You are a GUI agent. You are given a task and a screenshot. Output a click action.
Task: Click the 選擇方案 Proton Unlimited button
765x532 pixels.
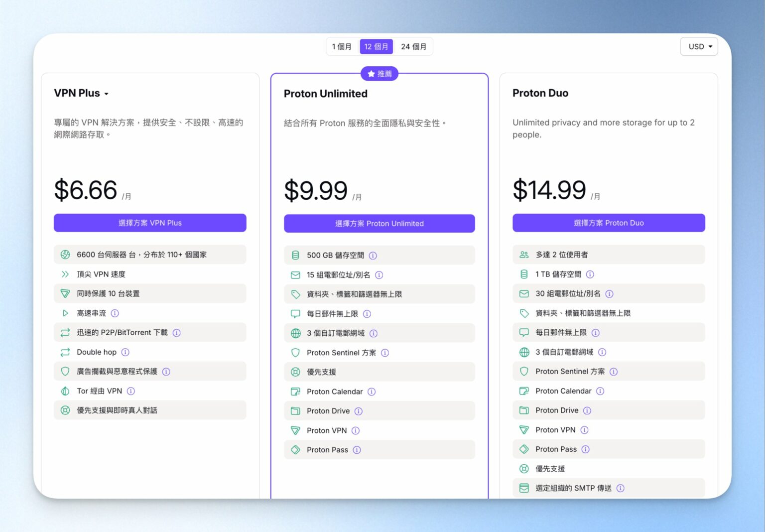tap(380, 223)
